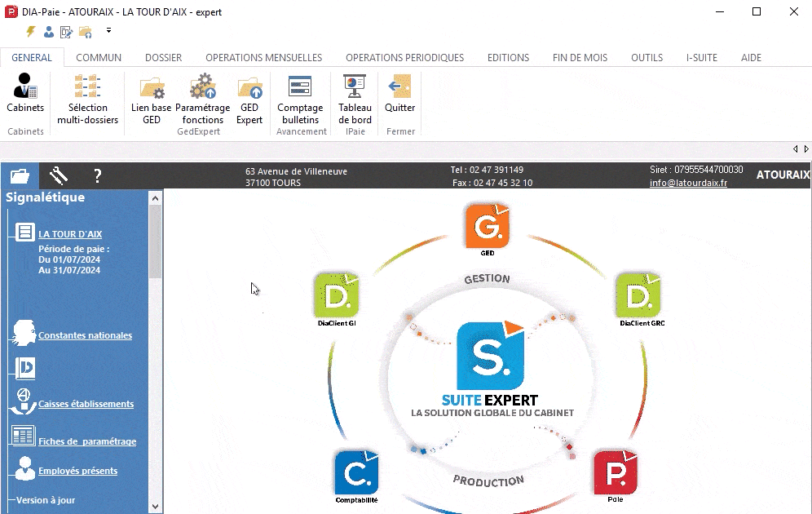Click the Paie red icon
The image size is (812, 514).
pos(616,472)
